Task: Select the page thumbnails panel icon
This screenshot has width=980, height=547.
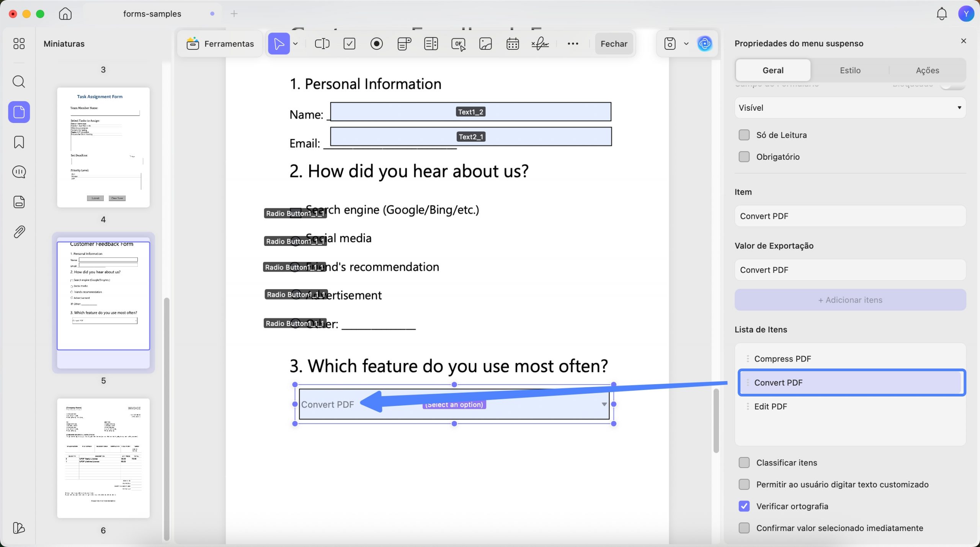Action: 19,112
